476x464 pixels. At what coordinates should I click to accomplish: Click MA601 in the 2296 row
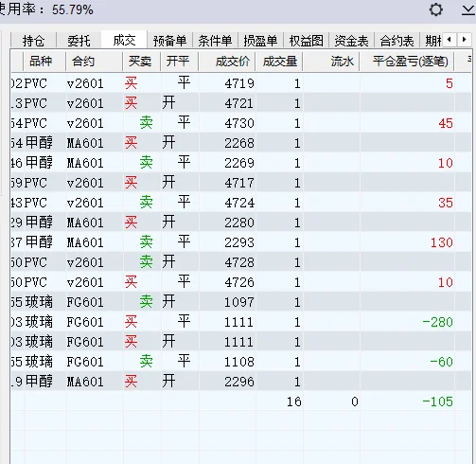tap(85, 383)
